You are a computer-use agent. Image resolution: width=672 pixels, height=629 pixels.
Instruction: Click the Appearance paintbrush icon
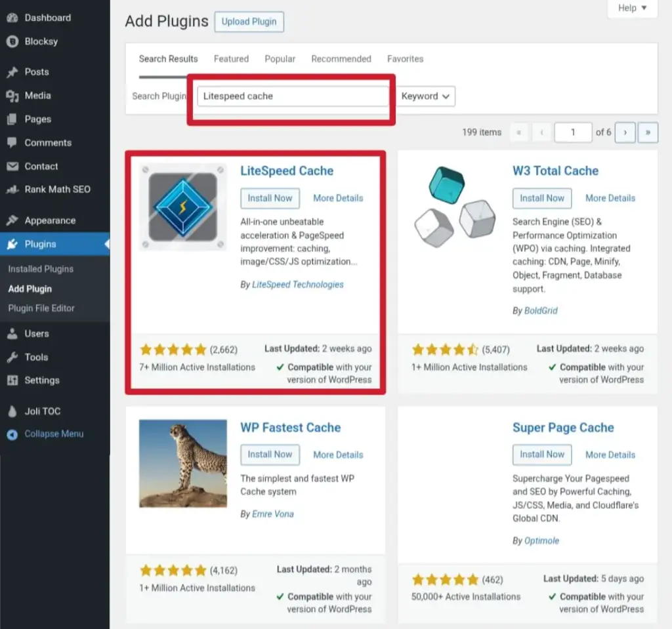tap(12, 220)
